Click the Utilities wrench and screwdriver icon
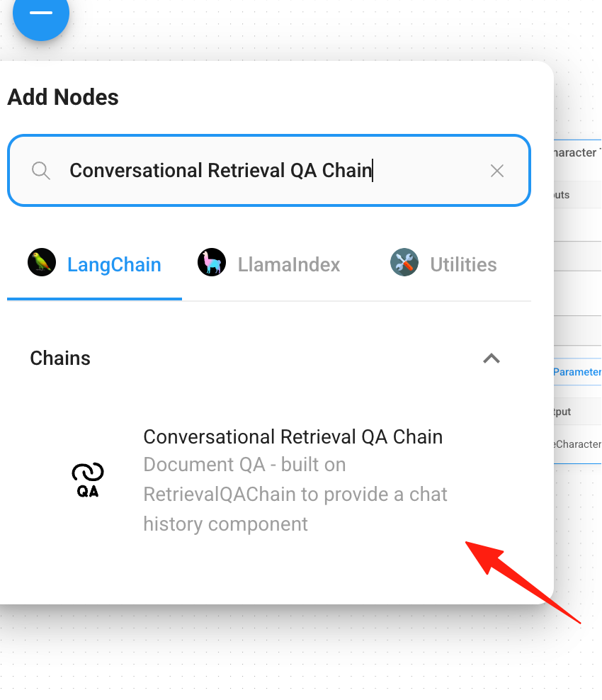 click(x=404, y=262)
